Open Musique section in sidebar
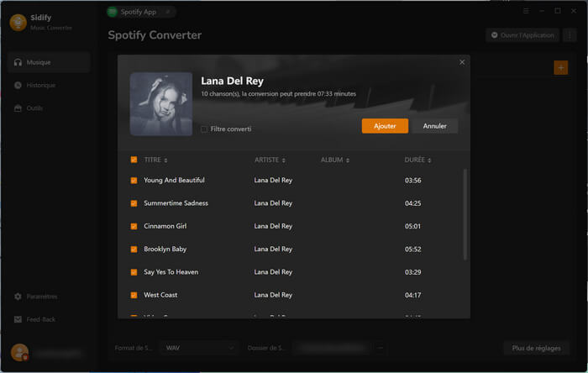This screenshot has height=373, width=588. coord(49,62)
